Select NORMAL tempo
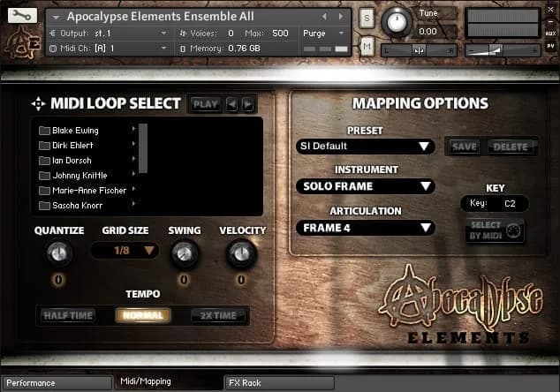The image size is (560, 392). pyautogui.click(x=143, y=315)
